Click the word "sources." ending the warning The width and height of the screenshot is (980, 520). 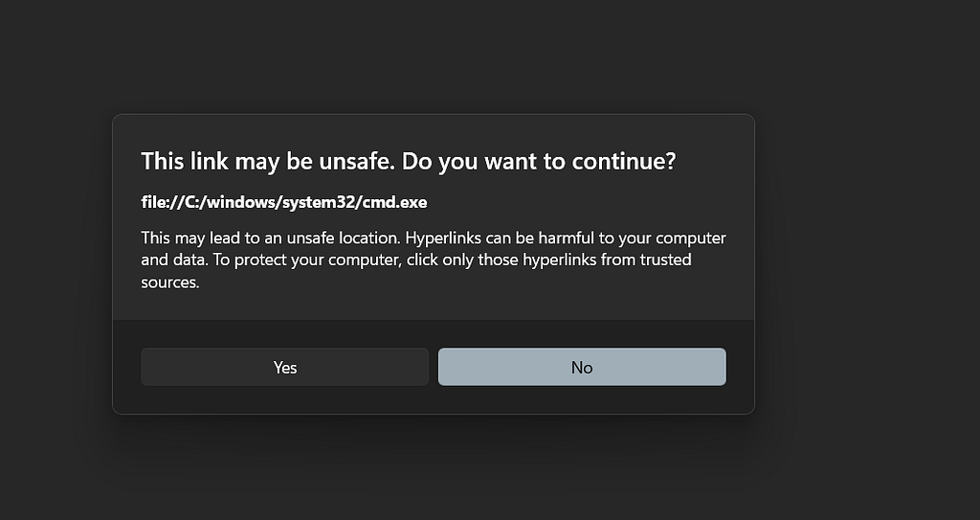click(x=169, y=282)
